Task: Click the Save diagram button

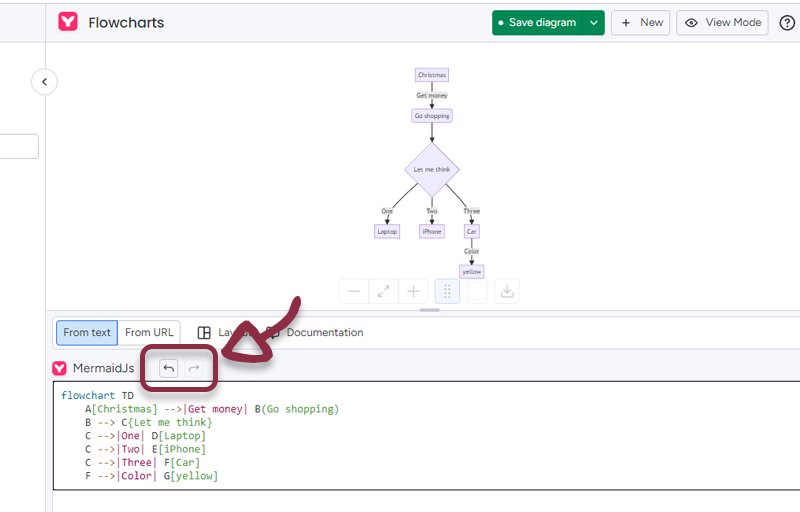Action: coord(537,23)
